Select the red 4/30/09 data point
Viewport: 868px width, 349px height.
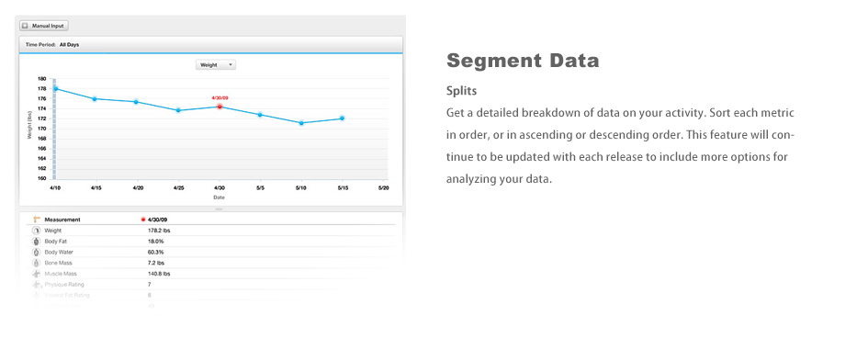point(220,107)
